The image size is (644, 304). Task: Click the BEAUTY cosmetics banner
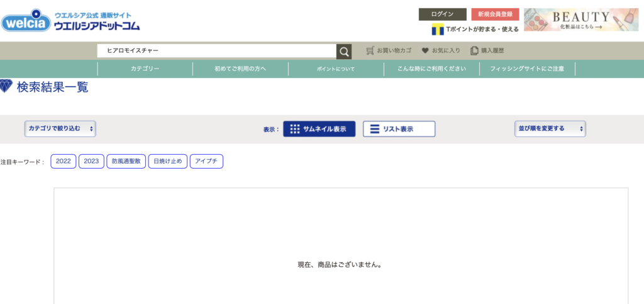pyautogui.click(x=581, y=20)
